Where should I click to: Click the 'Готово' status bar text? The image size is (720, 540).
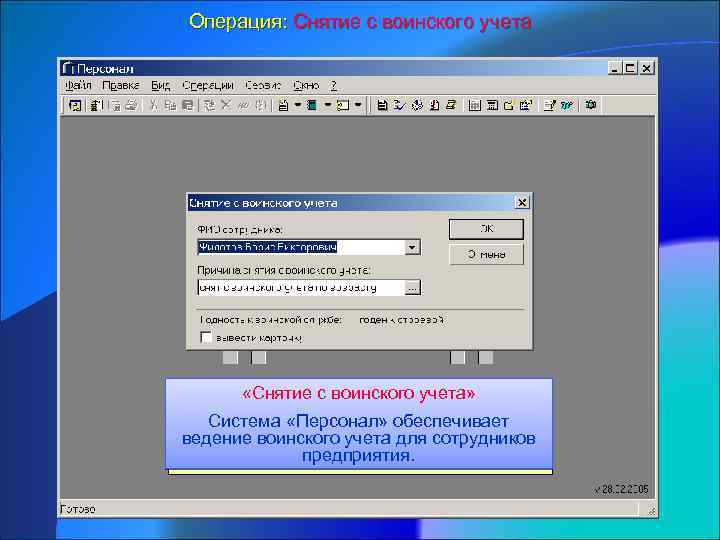pyautogui.click(x=78, y=509)
